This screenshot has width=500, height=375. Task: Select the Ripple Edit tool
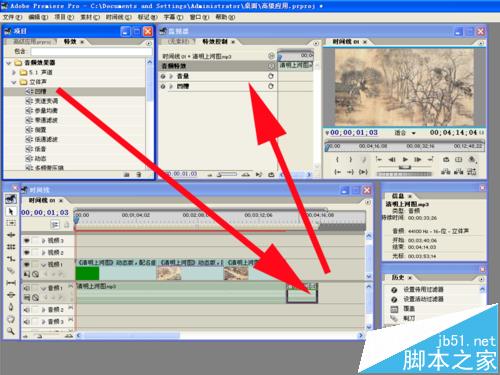(11, 235)
